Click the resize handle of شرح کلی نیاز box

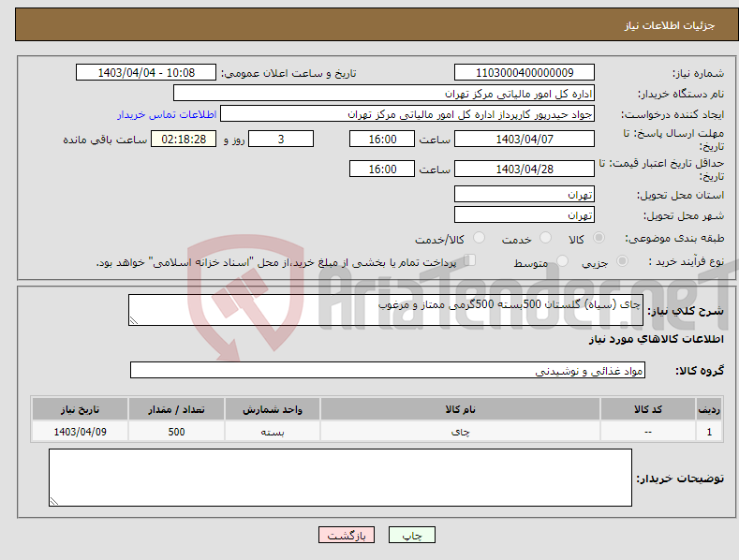pos(134,320)
